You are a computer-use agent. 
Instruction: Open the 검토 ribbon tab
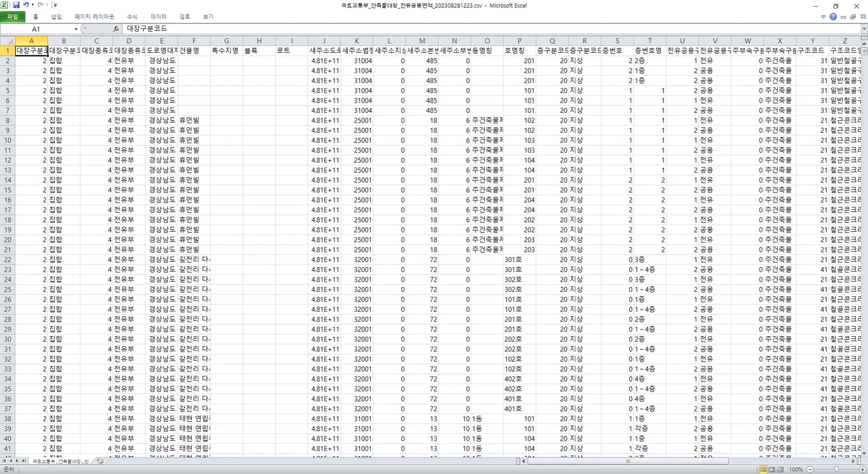click(x=185, y=16)
